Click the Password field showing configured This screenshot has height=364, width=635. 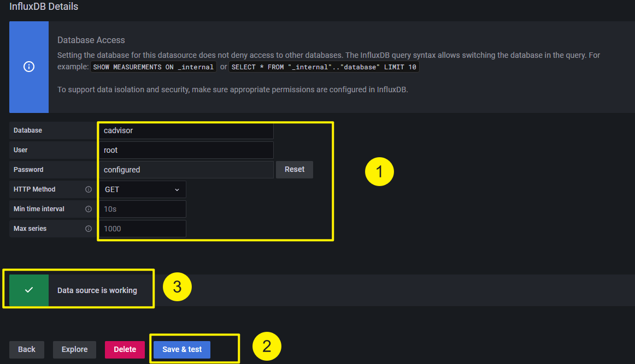coord(186,170)
